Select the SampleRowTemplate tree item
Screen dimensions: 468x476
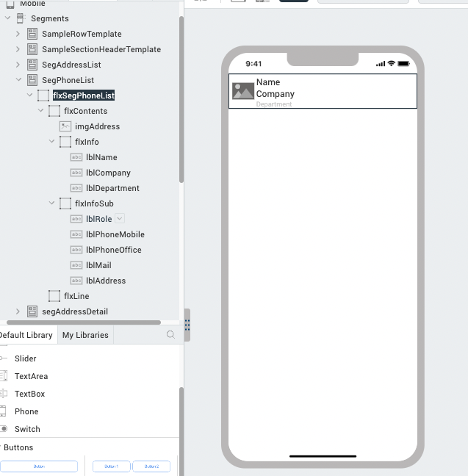(x=82, y=34)
